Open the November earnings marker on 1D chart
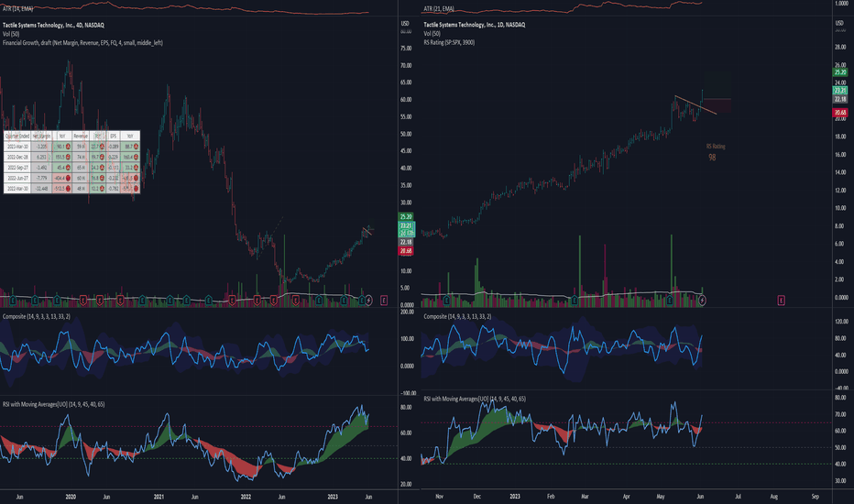 [446, 301]
